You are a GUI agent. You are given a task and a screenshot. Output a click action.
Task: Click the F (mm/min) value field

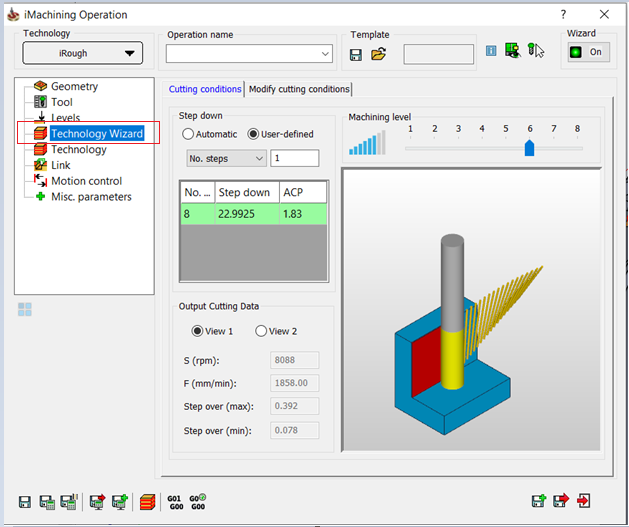coord(294,383)
